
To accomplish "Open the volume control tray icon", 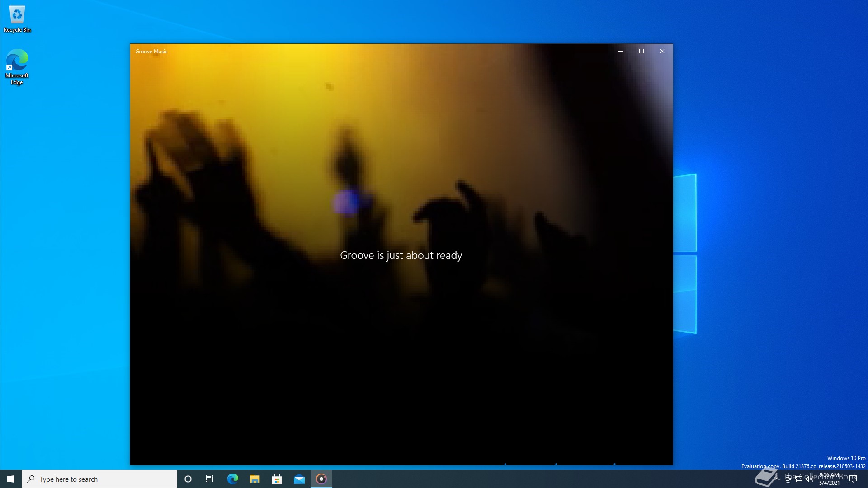I will pos(810,479).
